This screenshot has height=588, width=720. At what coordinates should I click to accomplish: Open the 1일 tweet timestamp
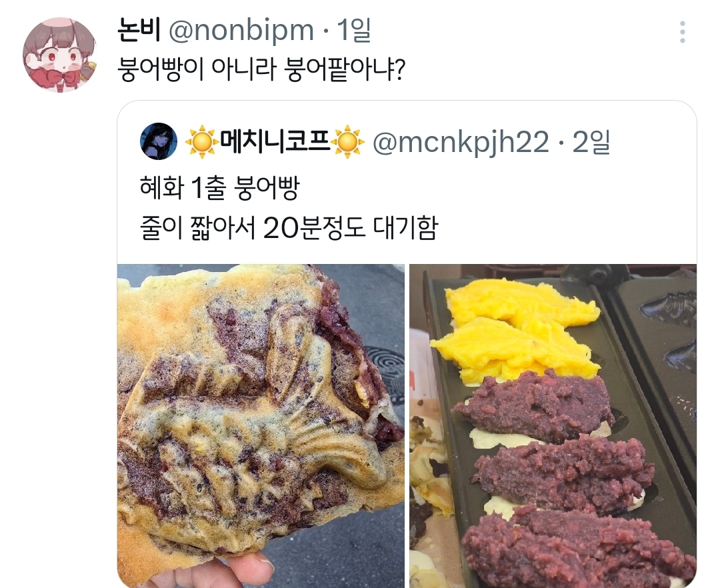tap(353, 30)
